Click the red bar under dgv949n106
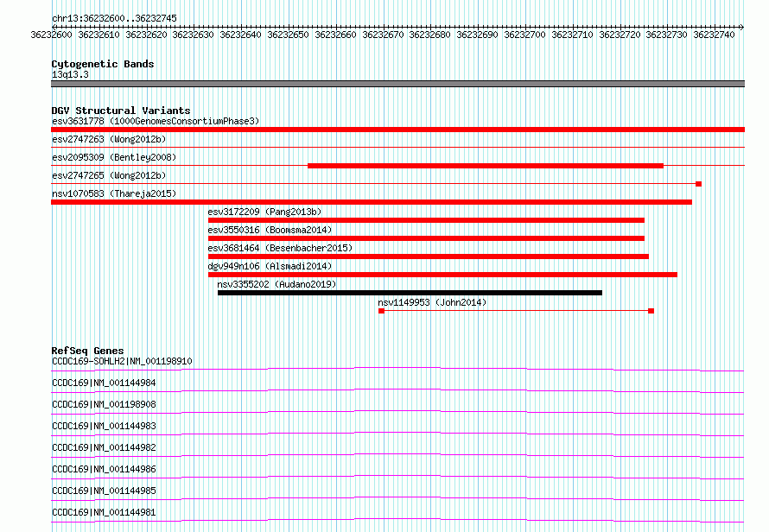769x532 pixels. [x=442, y=275]
